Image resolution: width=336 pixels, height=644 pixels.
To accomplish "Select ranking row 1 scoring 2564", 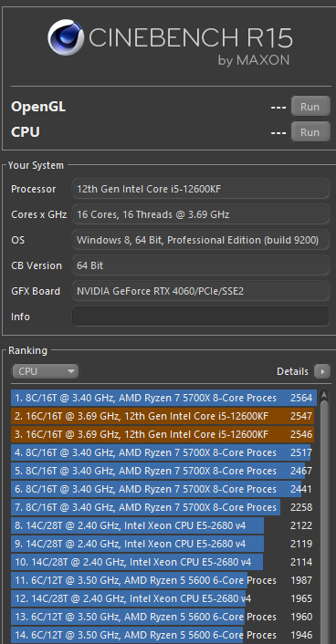I will pos(163,398).
